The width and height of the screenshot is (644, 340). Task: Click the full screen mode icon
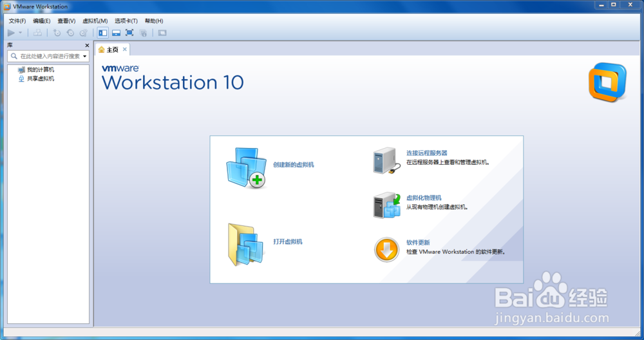pos(129,33)
